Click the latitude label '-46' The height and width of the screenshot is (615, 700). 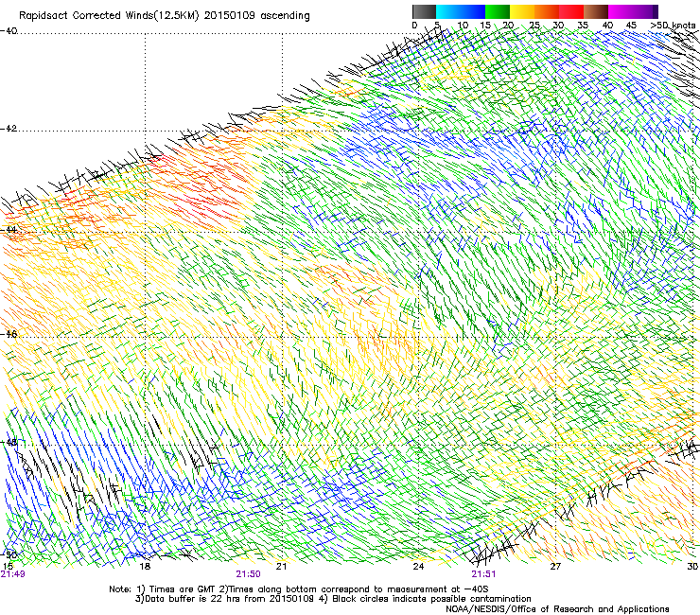[x=9, y=334]
